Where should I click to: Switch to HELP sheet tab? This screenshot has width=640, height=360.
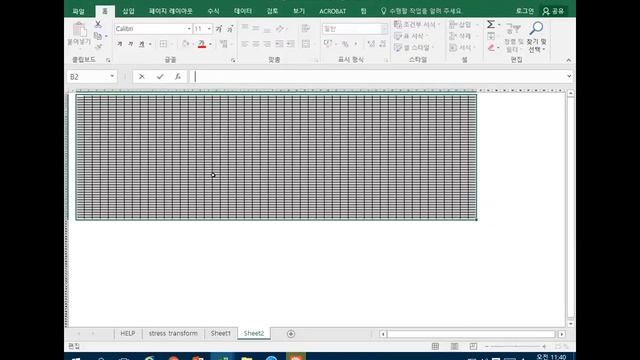128,333
